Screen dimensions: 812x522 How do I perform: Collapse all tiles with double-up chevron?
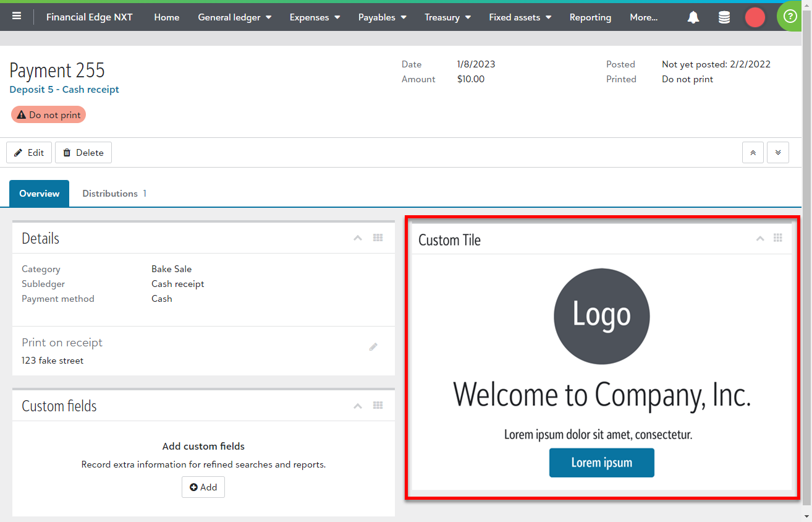coord(753,152)
